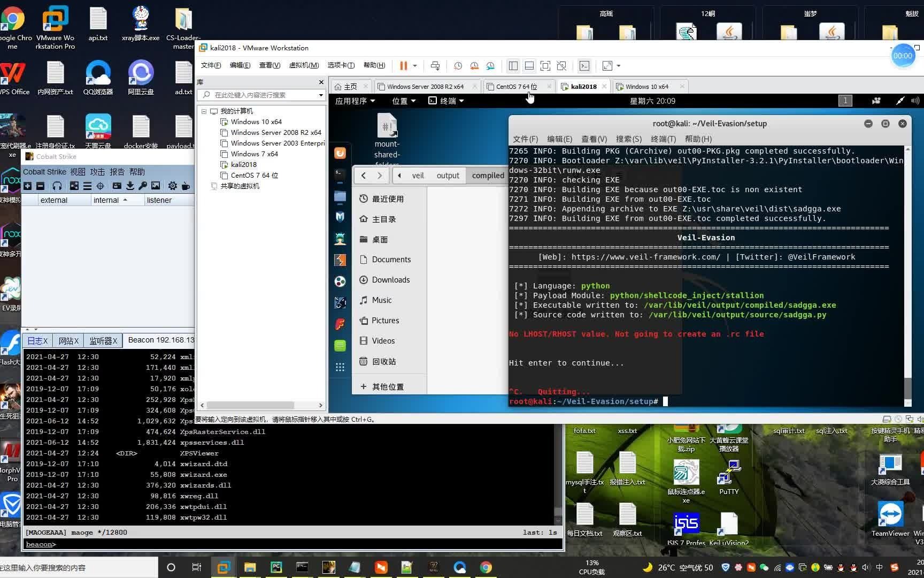Image resolution: width=924 pixels, height=578 pixels.
Task: Click Cobalt Strike new connection plus icon
Action: tap(28, 186)
